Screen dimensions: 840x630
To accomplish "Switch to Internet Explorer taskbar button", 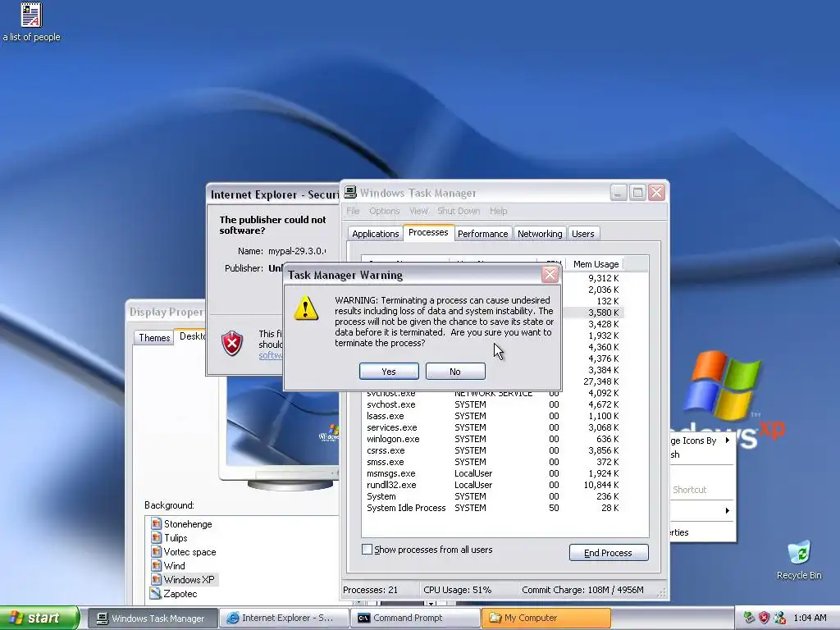I will click(284, 619).
